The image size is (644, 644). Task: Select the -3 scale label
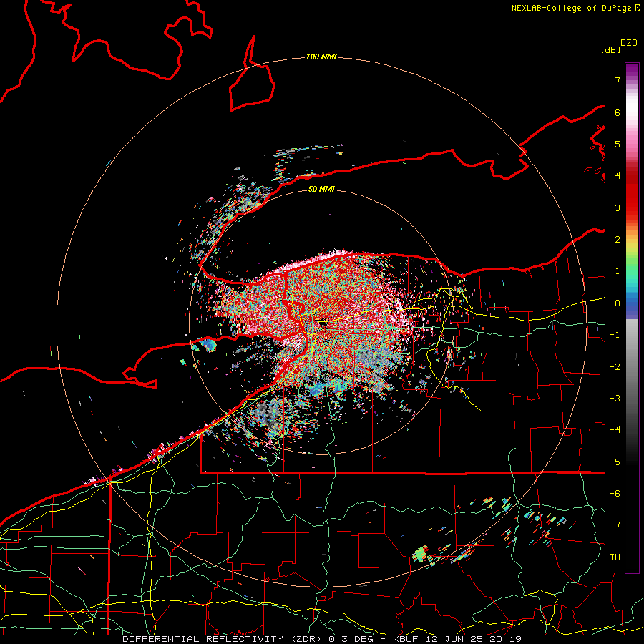pos(615,399)
